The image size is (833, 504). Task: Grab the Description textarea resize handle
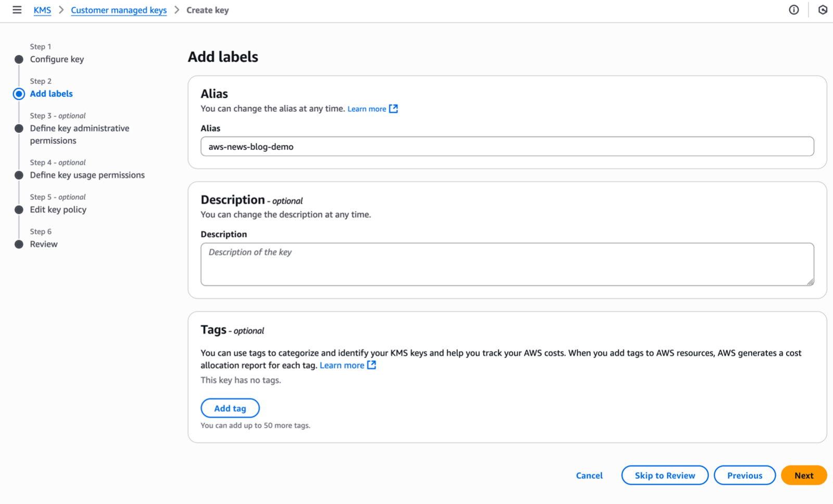[x=810, y=282]
